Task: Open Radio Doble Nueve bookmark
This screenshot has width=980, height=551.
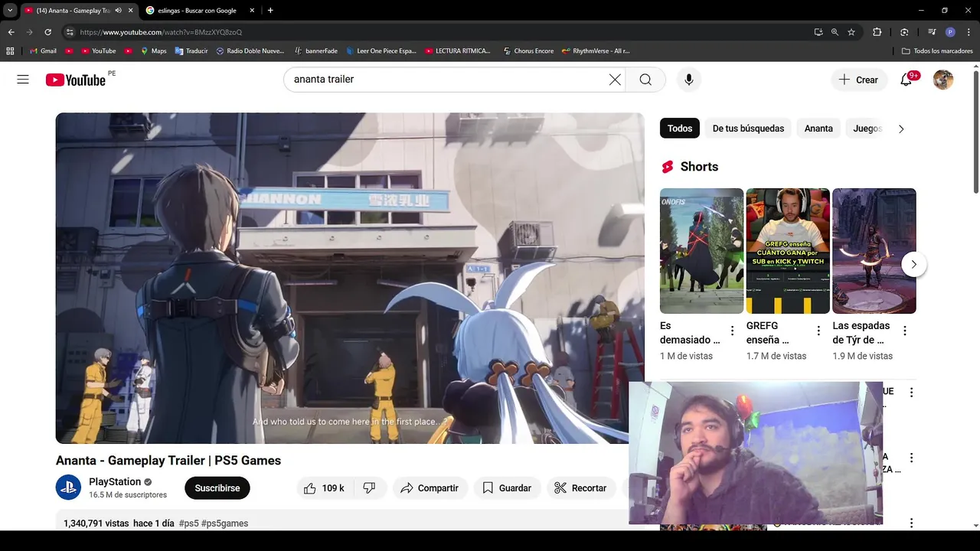Action: click(250, 51)
